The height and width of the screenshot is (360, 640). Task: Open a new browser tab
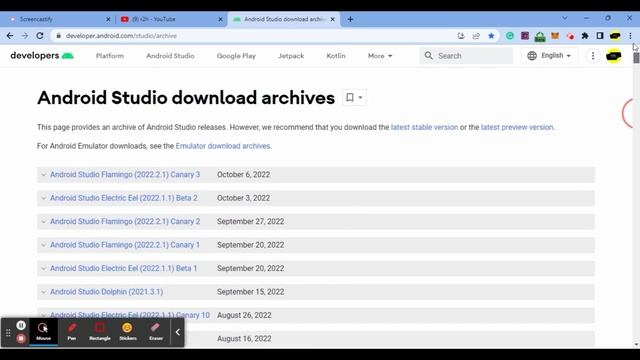coord(350,19)
